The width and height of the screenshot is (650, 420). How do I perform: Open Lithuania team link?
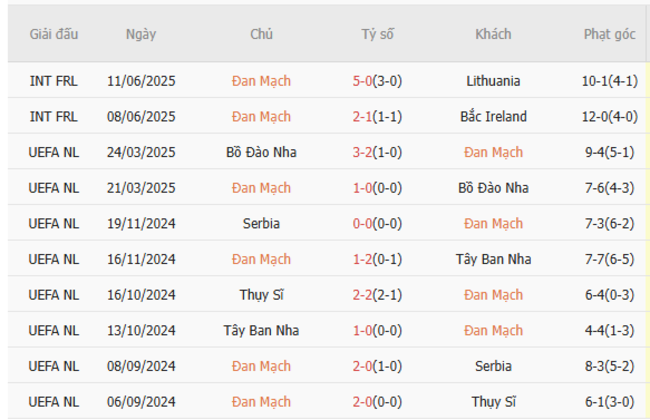point(493,81)
